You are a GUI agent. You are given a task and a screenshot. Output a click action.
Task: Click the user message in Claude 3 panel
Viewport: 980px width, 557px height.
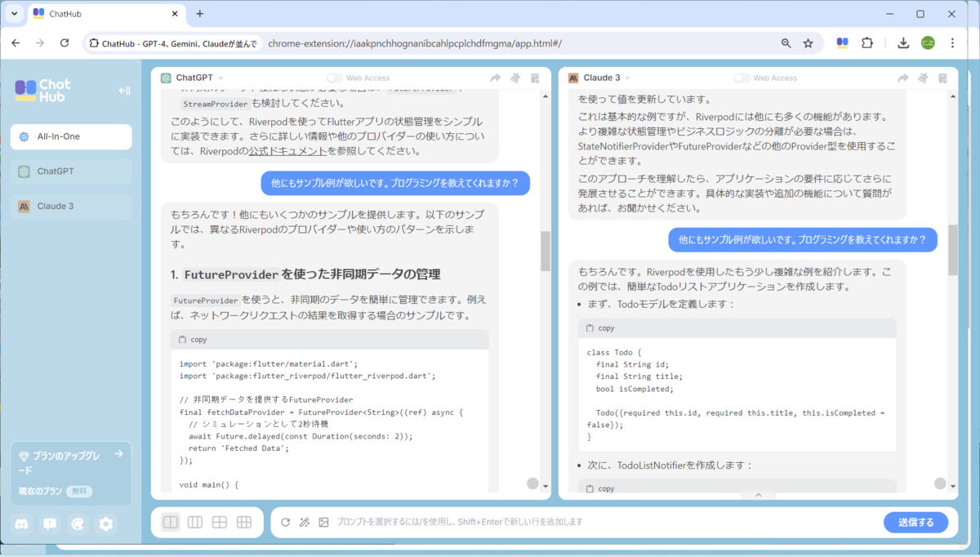(x=803, y=239)
